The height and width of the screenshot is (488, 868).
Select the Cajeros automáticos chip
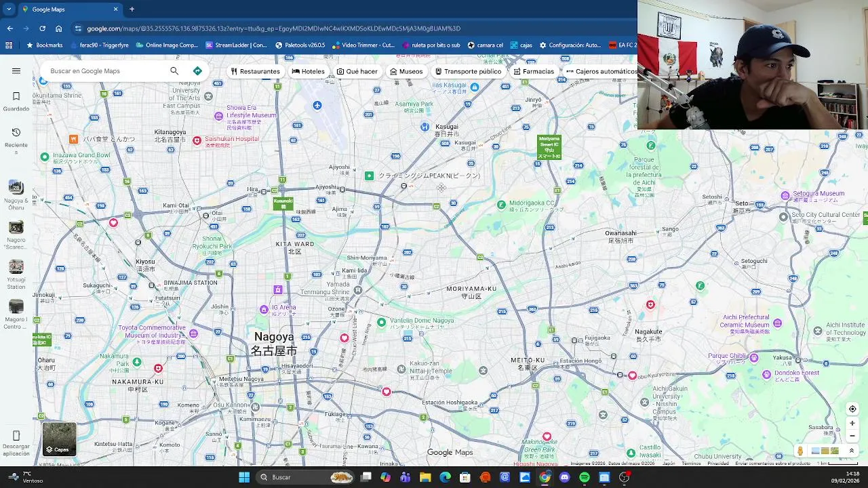600,71
